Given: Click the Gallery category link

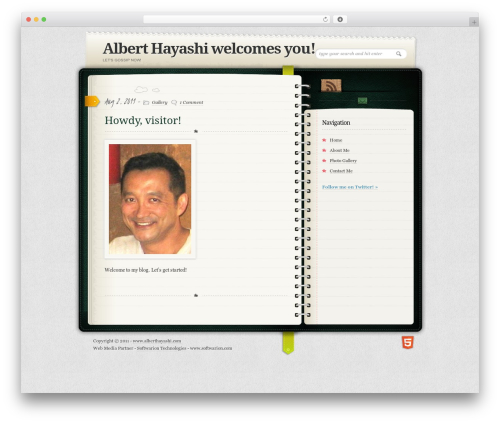Looking at the screenshot, I should pyautogui.click(x=159, y=102).
